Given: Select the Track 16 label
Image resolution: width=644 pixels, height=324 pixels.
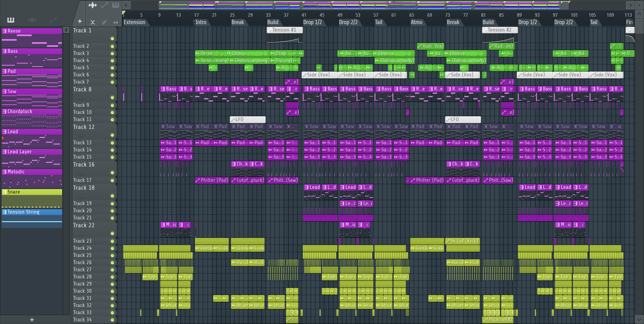Looking at the screenshot, I should (x=84, y=165).
